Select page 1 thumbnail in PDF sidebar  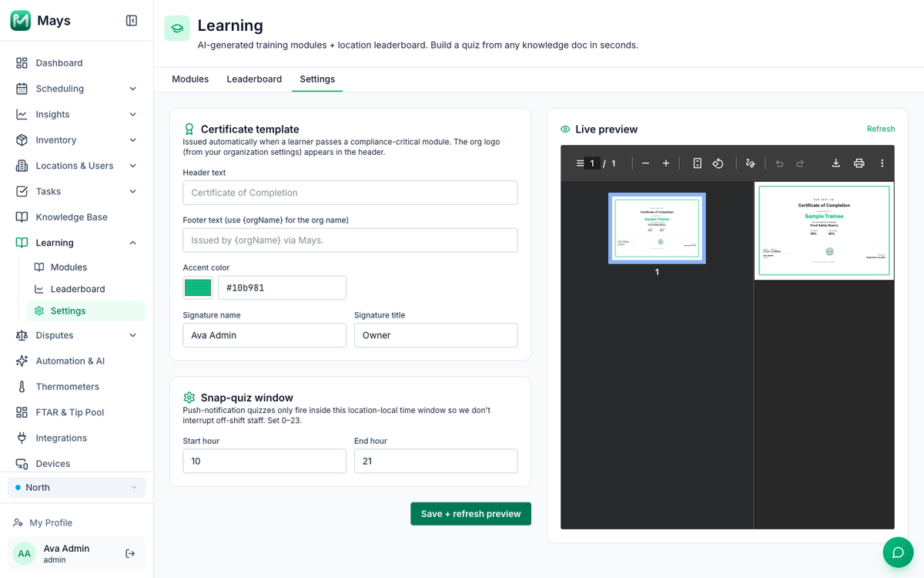point(657,228)
